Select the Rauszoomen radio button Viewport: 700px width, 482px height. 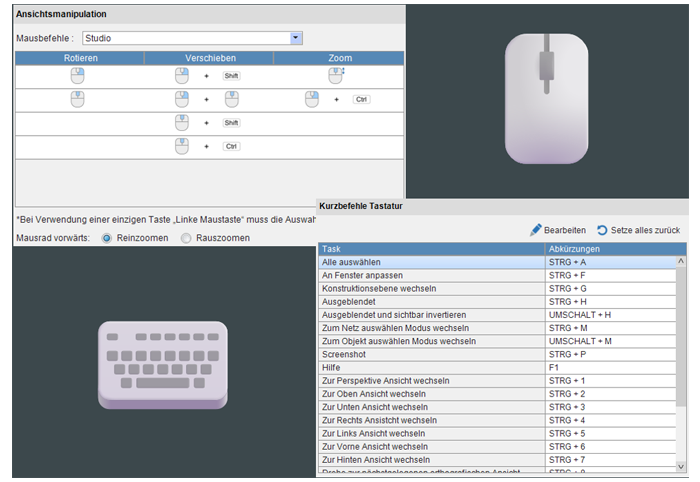pos(186,238)
